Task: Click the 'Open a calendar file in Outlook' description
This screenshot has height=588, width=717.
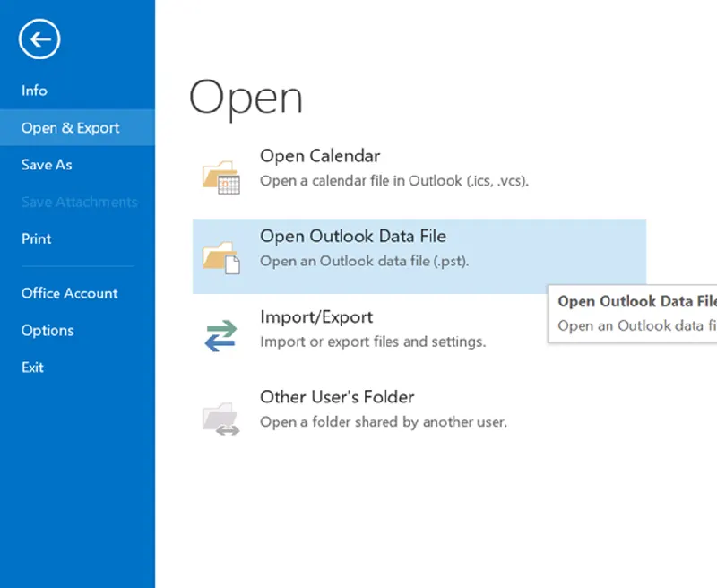Action: coord(393,180)
